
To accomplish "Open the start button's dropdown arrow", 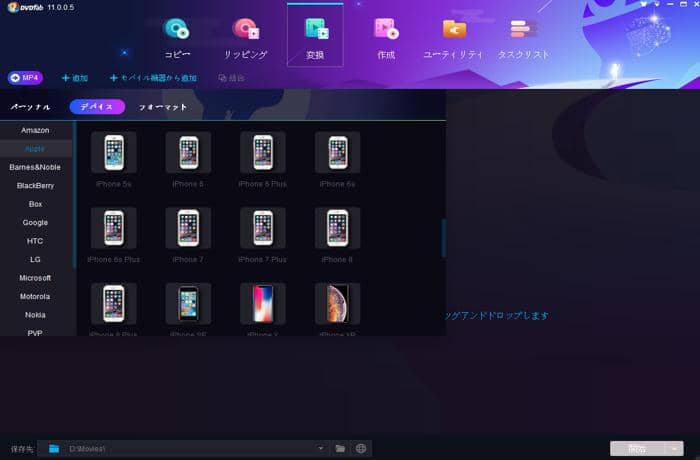I will pyautogui.click(x=675, y=448).
